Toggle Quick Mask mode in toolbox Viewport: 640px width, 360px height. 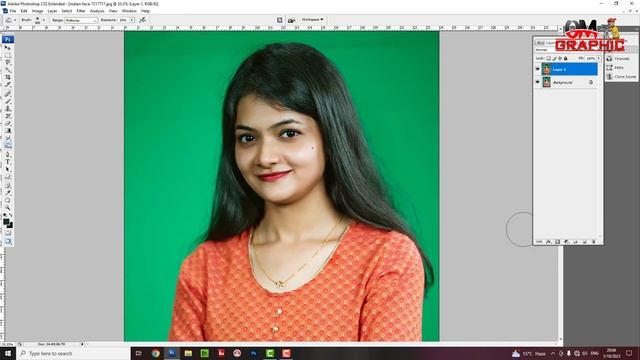8,233
